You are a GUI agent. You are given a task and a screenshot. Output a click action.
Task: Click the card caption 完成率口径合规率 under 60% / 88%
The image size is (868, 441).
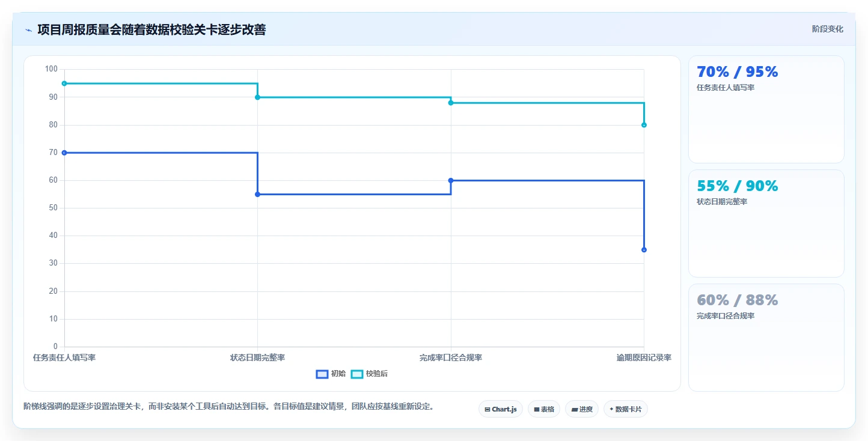(x=726, y=316)
